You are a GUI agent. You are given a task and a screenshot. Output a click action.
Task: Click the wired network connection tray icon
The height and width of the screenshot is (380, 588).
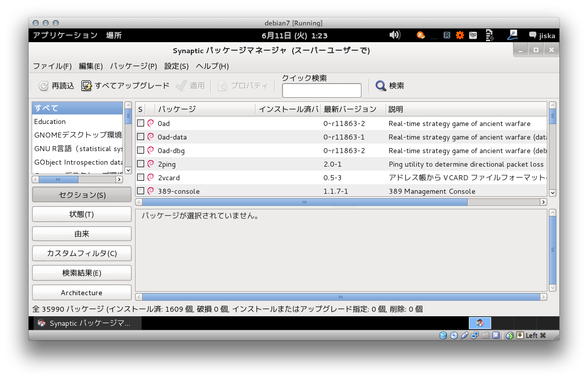[x=512, y=35]
